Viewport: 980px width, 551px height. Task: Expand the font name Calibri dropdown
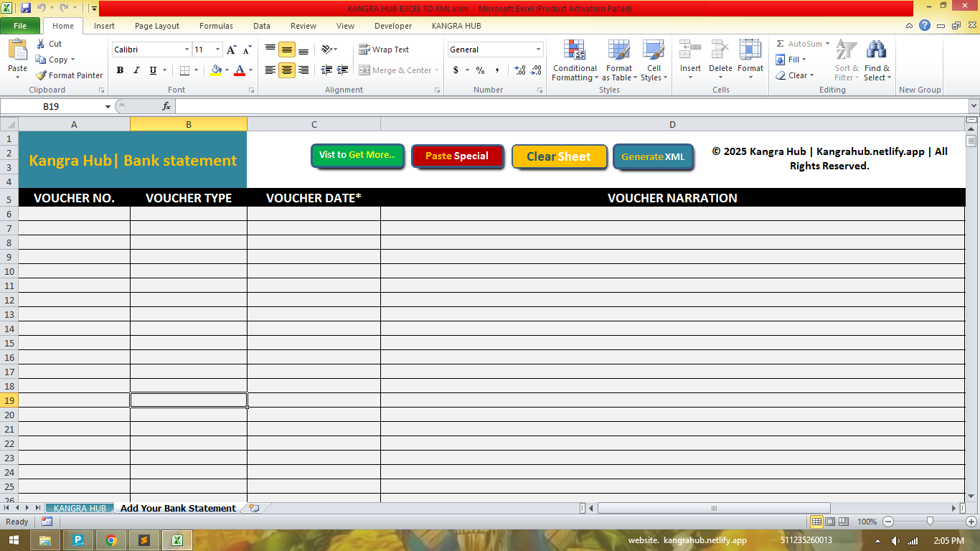point(187,50)
